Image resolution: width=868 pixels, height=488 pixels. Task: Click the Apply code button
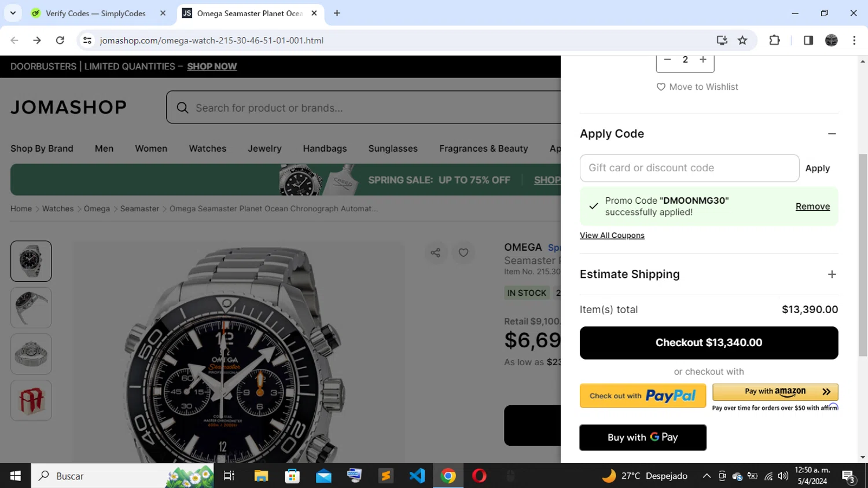(x=817, y=168)
